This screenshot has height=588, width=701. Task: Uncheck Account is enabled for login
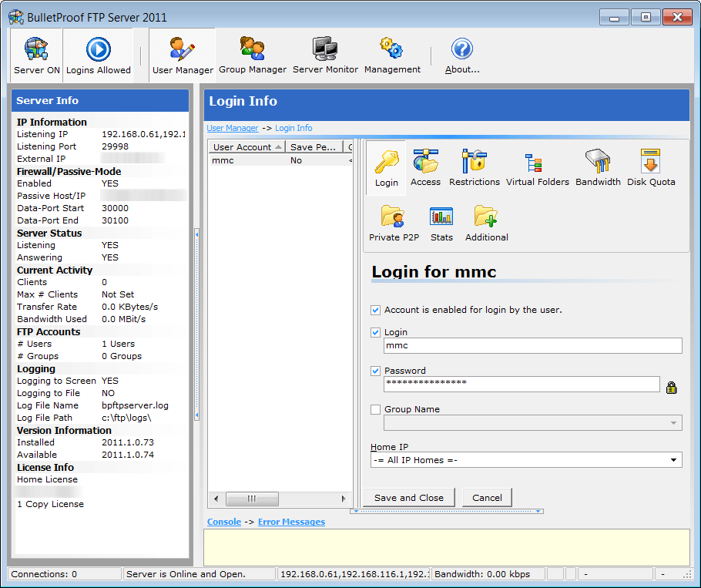point(376,310)
